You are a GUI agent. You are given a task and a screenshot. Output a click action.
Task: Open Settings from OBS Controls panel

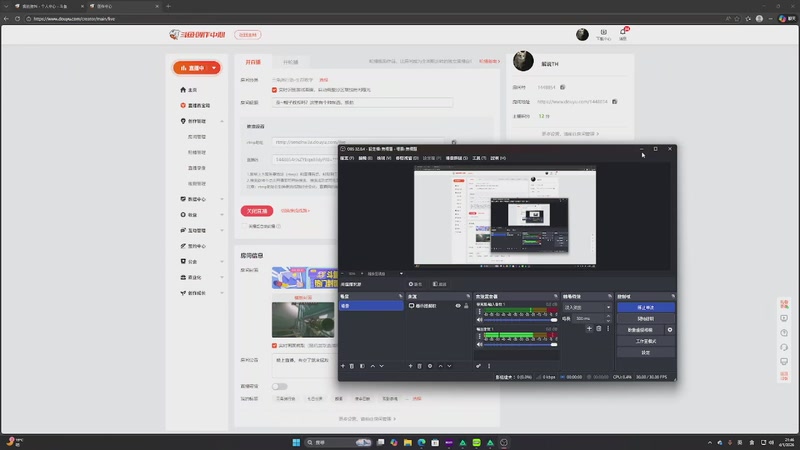[x=645, y=353]
